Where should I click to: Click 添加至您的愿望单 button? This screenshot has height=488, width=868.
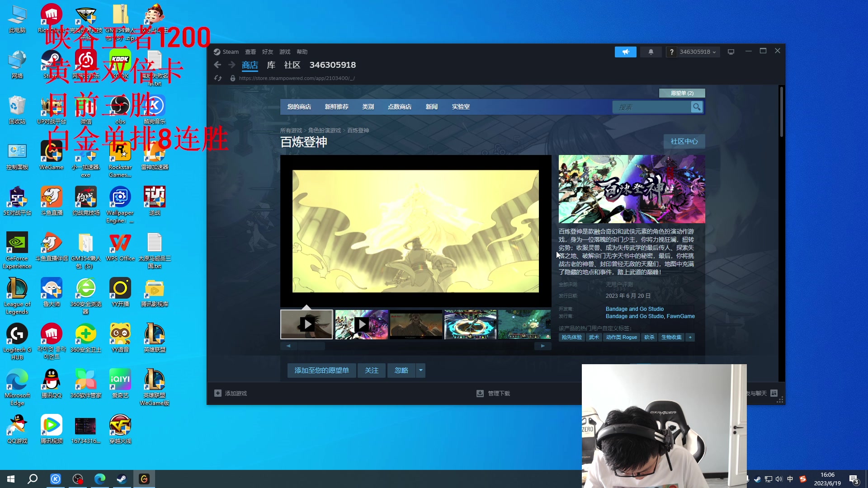pyautogui.click(x=322, y=371)
